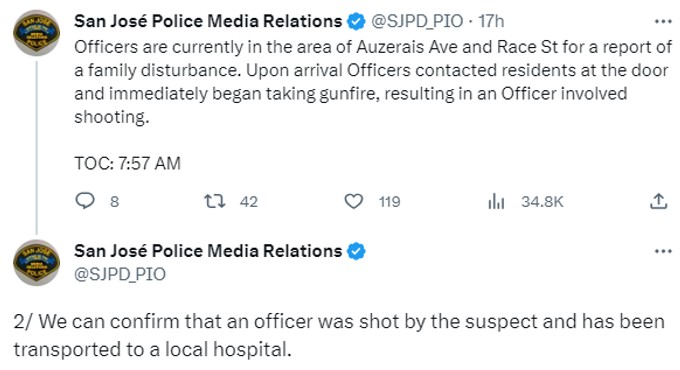
Task: Open the @SJPD_PIO handle under second tweet
Action: click(120, 274)
